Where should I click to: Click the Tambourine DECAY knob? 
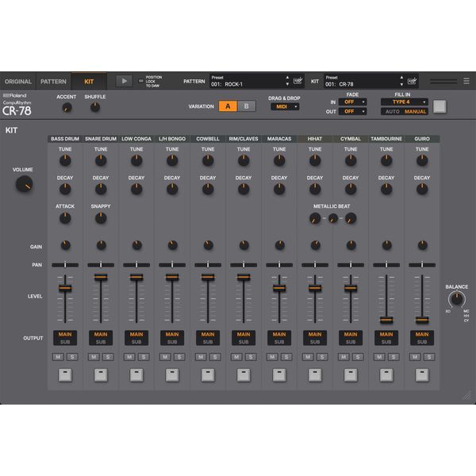point(386,189)
